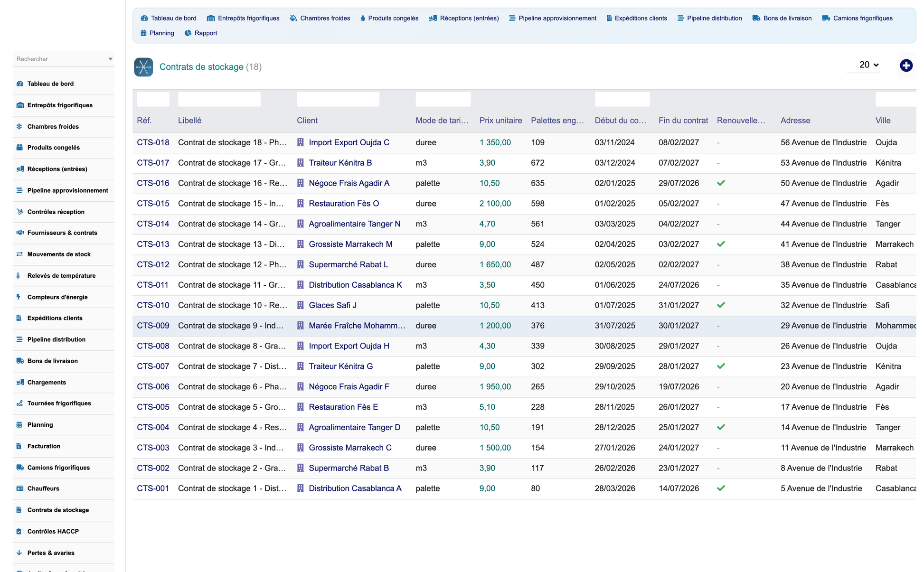The height and width of the screenshot is (572, 924).
Task: Open Pipeline approvisionnement top menu
Action: tap(553, 18)
